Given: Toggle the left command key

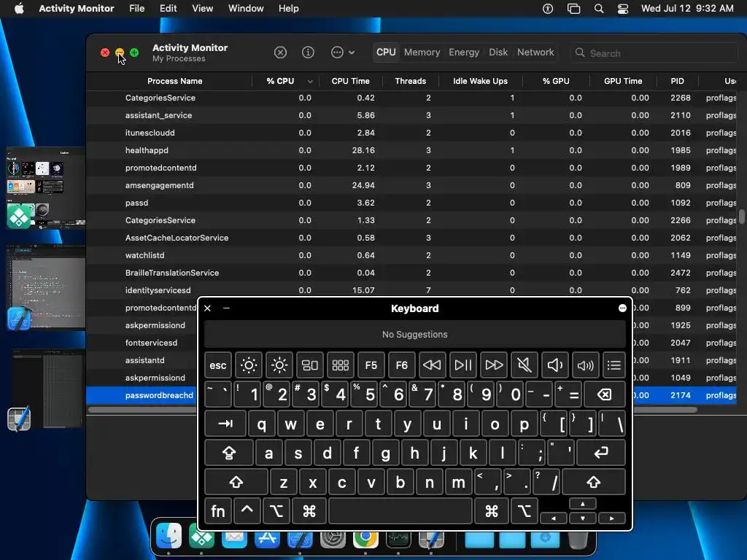Looking at the screenshot, I should click(309, 511).
